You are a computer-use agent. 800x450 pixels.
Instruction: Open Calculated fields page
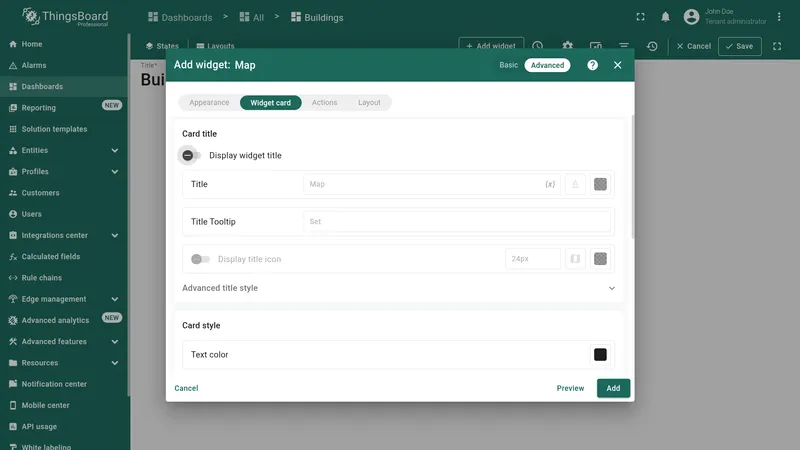pos(51,257)
